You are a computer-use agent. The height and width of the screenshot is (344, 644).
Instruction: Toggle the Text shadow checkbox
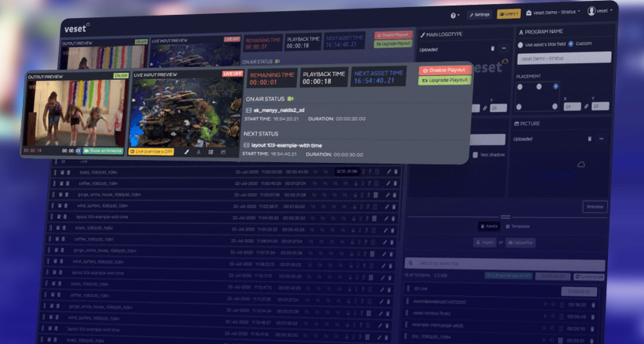(x=476, y=155)
